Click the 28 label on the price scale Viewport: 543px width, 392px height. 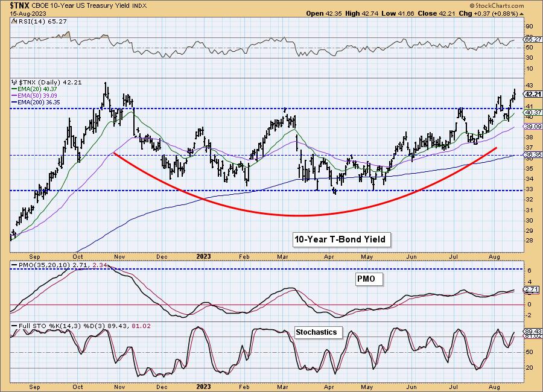point(530,241)
